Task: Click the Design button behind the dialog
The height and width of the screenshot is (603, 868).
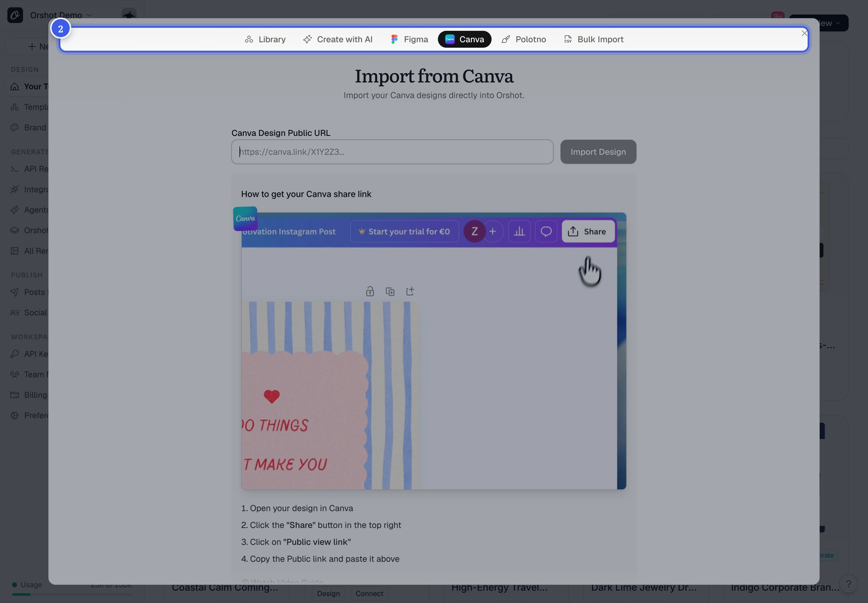Action: 329,594
